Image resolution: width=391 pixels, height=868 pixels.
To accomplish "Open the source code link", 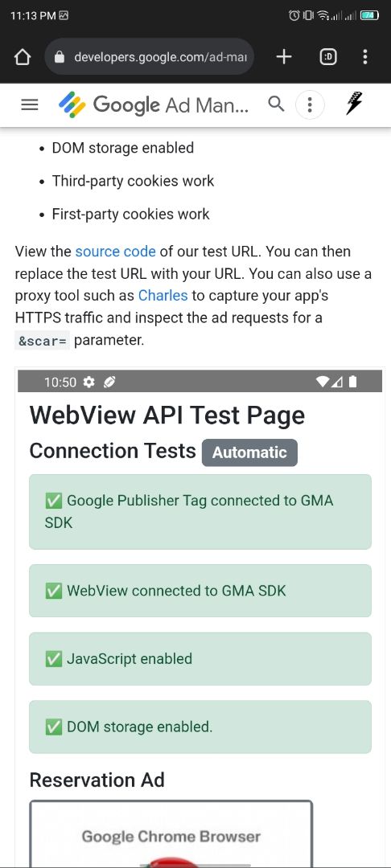I will coord(115,252).
